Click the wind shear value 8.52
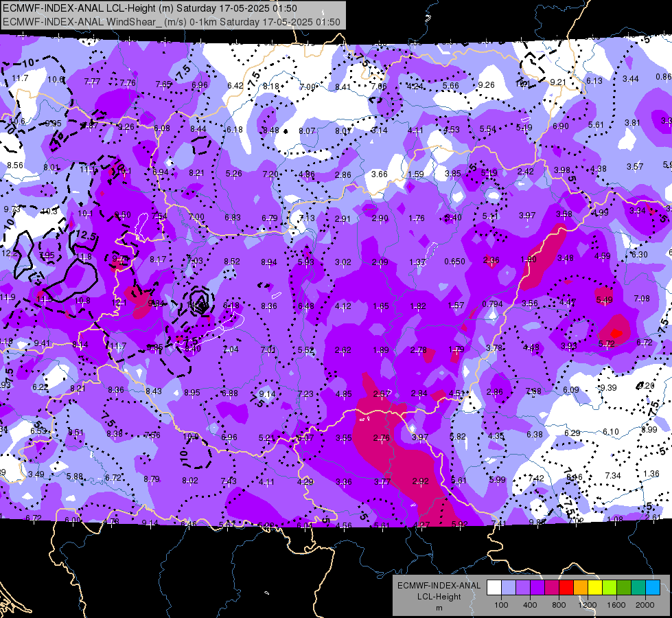The image size is (672, 618). [232, 261]
